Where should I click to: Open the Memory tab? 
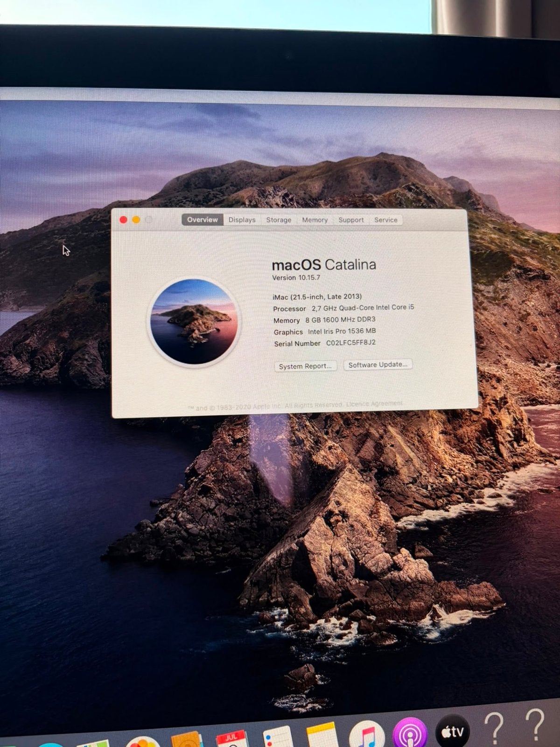pos(315,220)
